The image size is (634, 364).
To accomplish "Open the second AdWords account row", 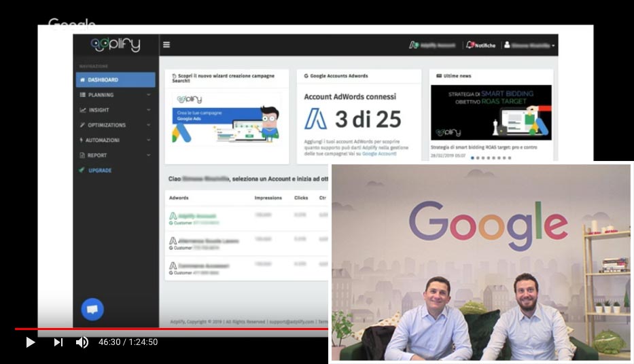I will tap(247, 243).
